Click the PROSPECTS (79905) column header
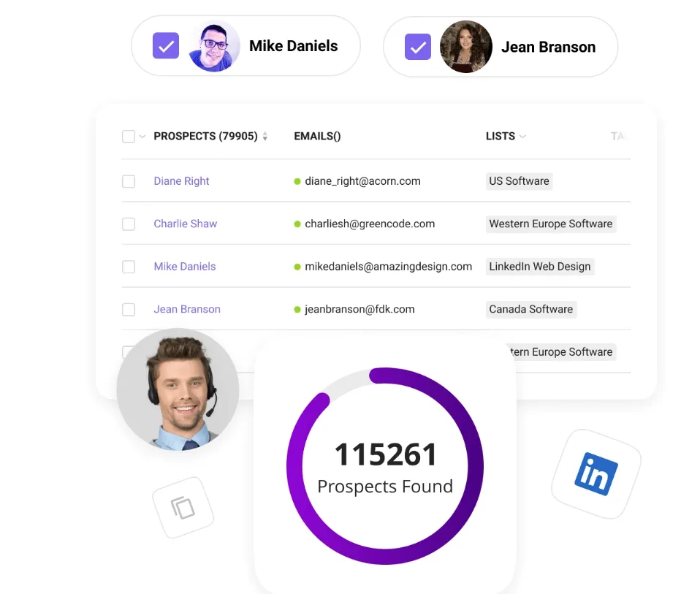 (x=205, y=136)
